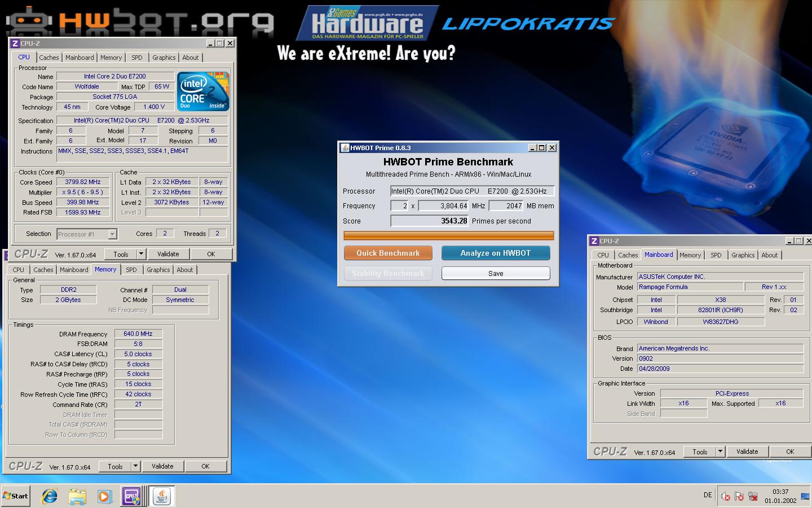The image size is (812, 508).
Task: Click Validate in Mainboard CPU-Z window
Action: (x=747, y=452)
